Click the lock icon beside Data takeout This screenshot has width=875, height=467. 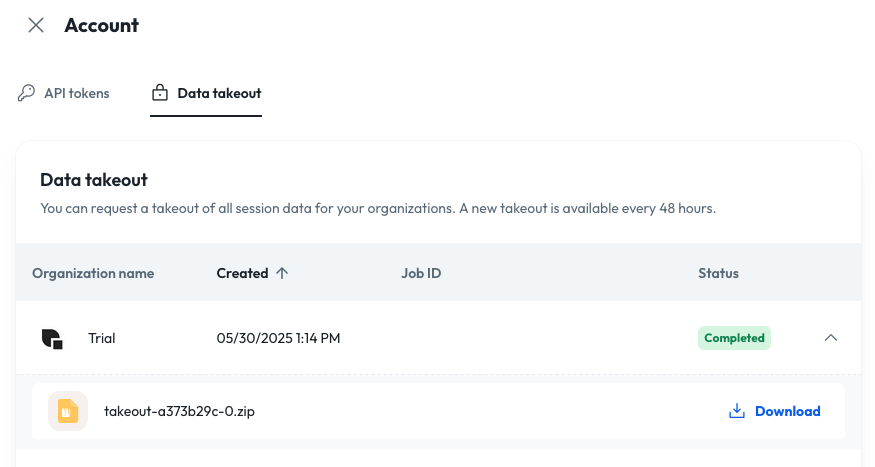(160, 93)
